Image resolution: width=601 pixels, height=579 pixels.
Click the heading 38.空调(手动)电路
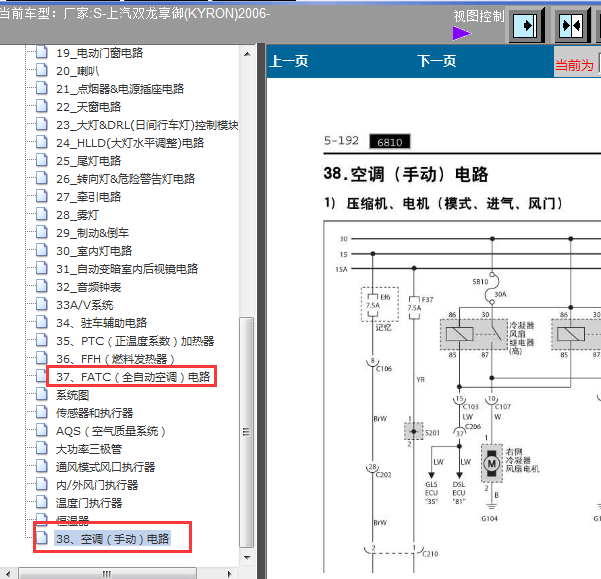(x=406, y=174)
